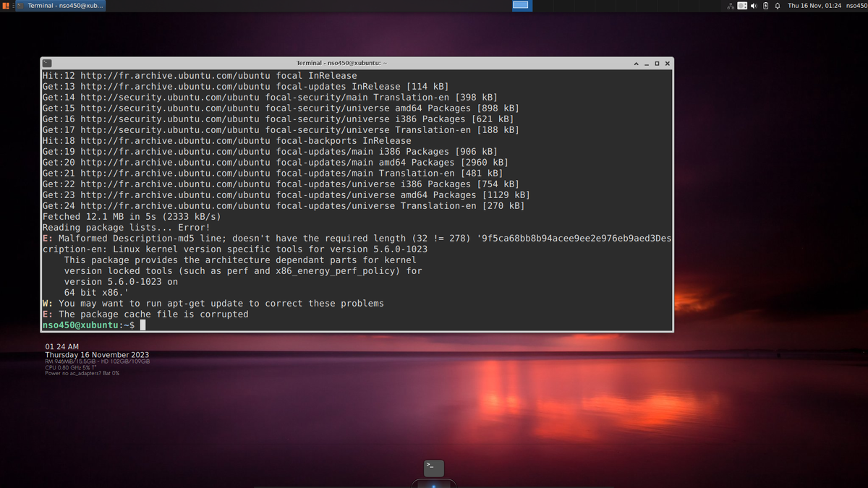Open the clock calendar from the panel

point(814,5)
